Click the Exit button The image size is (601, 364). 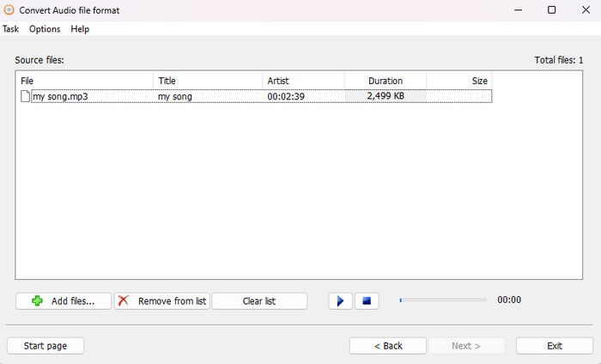point(555,346)
